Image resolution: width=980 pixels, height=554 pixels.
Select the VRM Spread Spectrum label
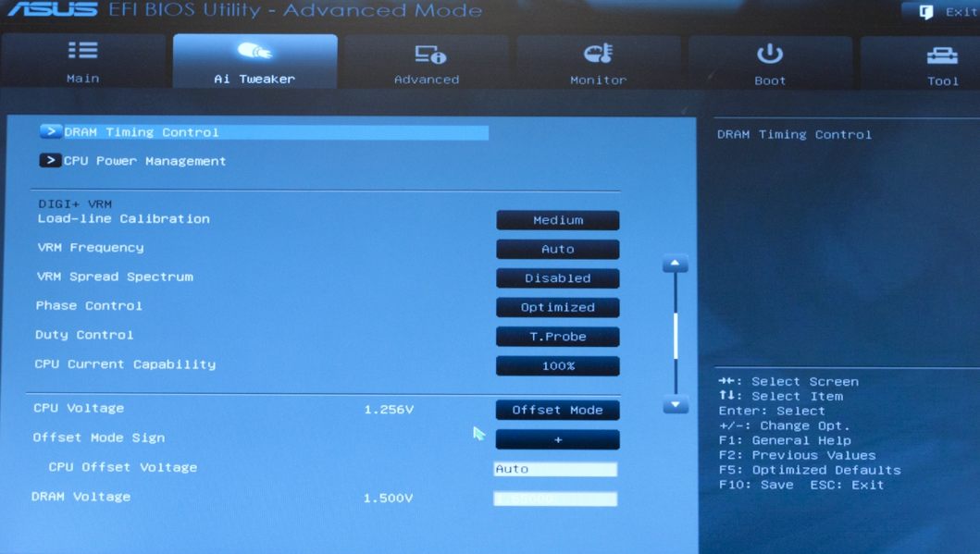[115, 276]
